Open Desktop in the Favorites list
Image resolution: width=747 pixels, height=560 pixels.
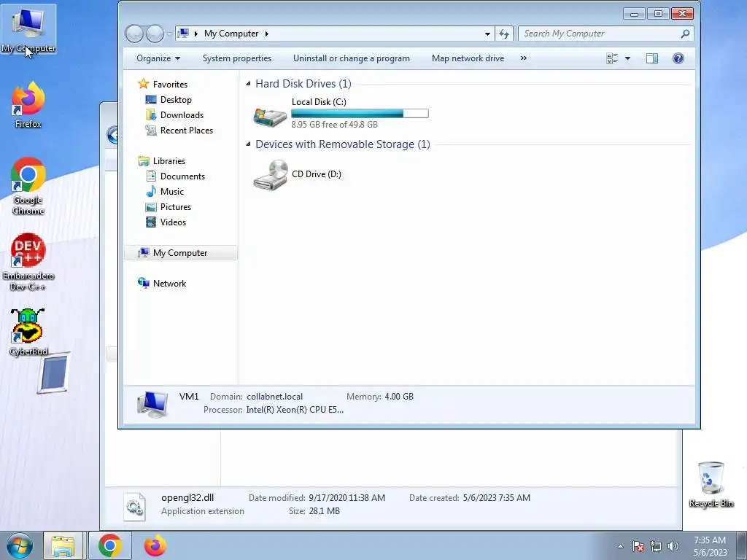click(x=176, y=99)
